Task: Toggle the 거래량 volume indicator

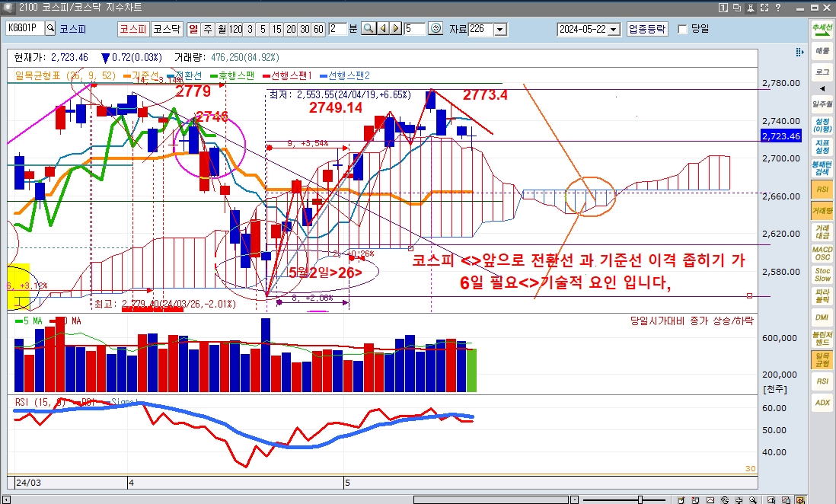Action: (822, 211)
